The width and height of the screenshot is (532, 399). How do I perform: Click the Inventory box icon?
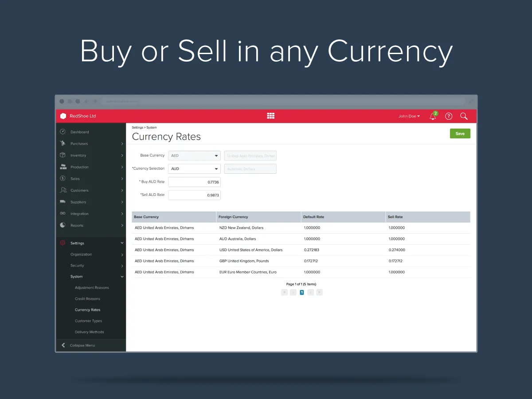tap(63, 155)
